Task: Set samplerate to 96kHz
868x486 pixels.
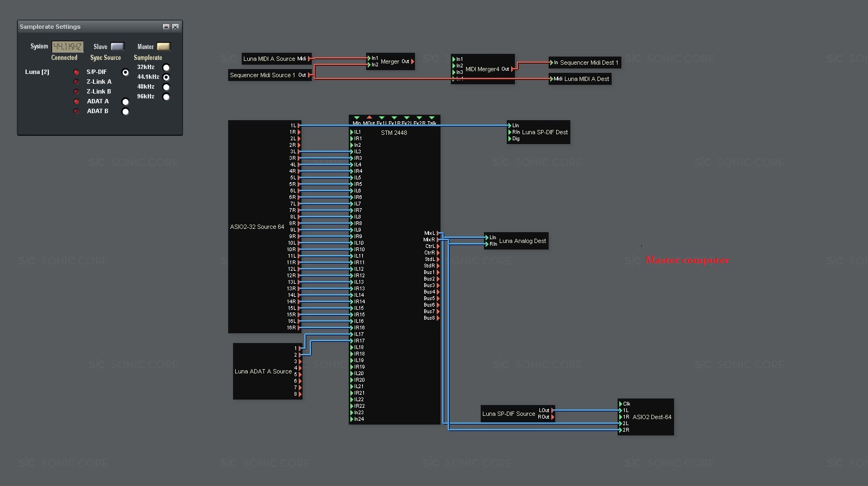Action: pos(166,97)
